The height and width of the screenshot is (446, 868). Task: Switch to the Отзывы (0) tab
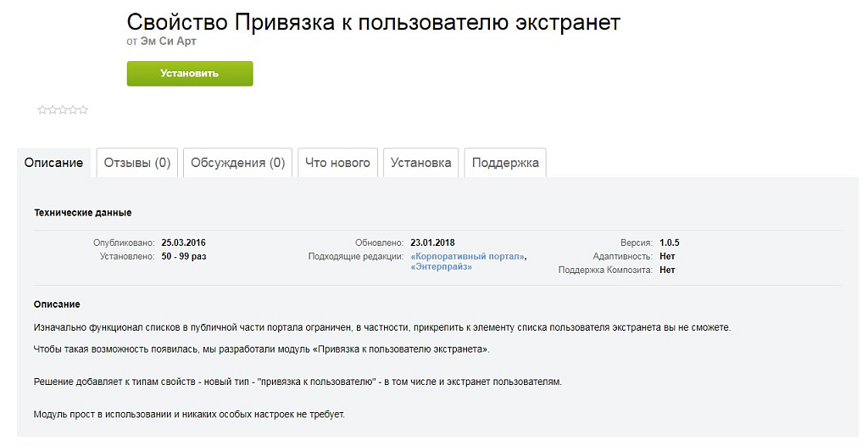pyautogui.click(x=137, y=163)
